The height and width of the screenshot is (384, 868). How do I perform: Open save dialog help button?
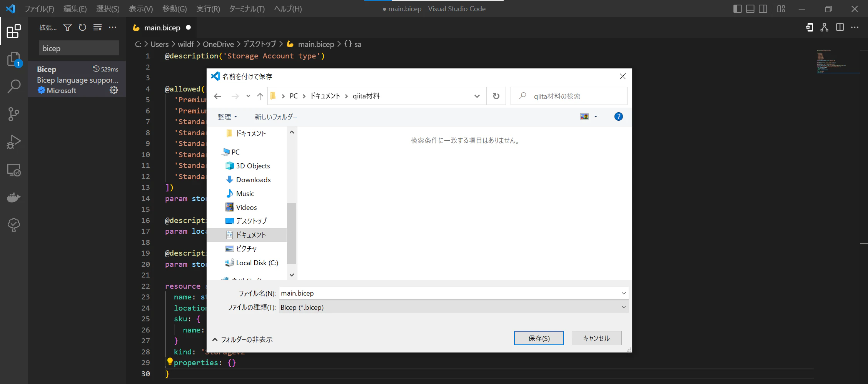[x=618, y=116]
